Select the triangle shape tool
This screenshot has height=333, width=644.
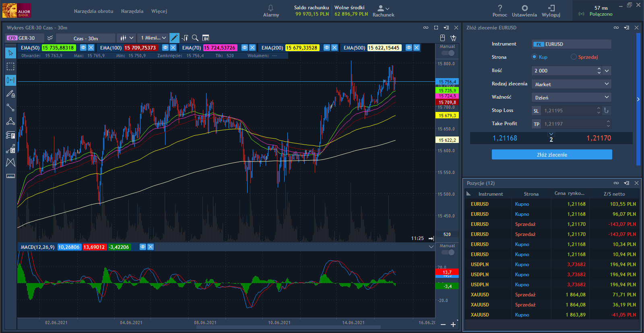[10, 121]
